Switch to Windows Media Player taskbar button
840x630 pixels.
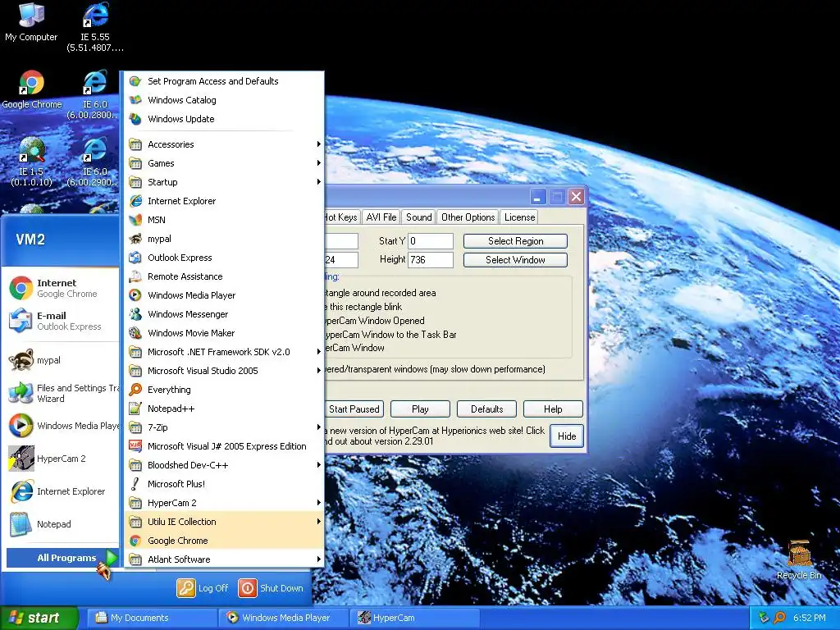pyautogui.click(x=283, y=618)
